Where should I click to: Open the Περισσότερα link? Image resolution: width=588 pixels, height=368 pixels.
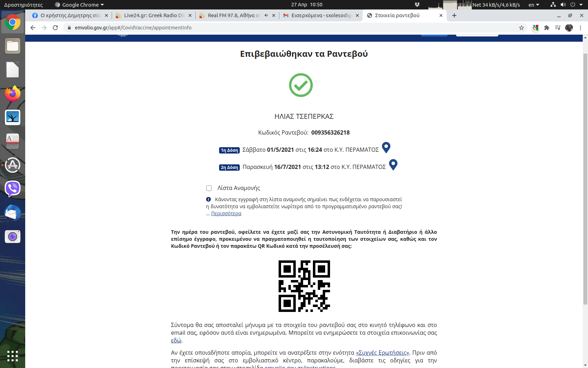pyautogui.click(x=226, y=213)
